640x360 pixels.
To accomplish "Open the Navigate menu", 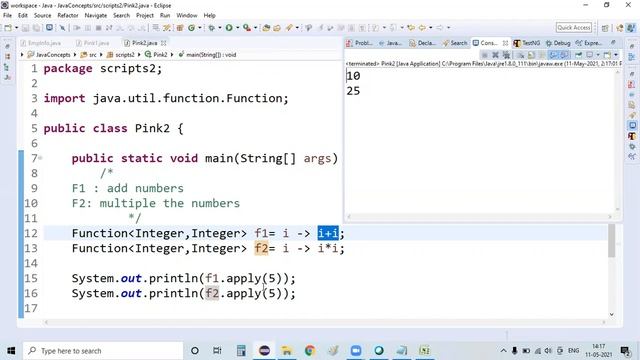I will click(x=96, y=16).
